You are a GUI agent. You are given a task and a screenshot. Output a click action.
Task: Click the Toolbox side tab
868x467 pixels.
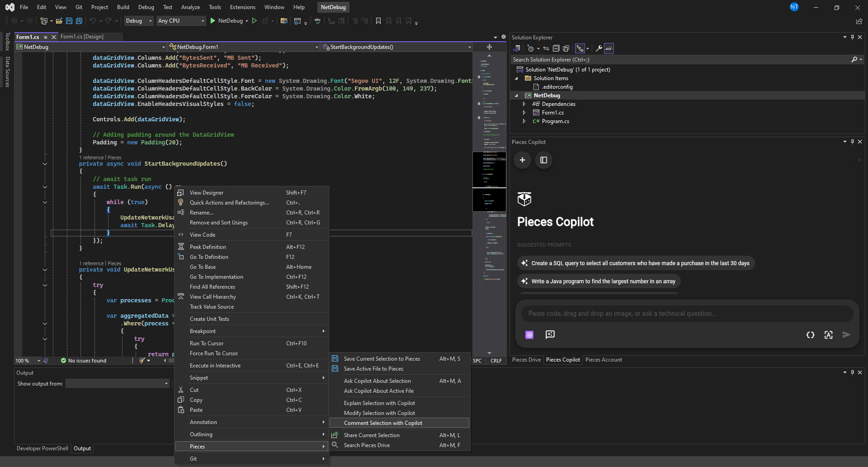point(7,42)
